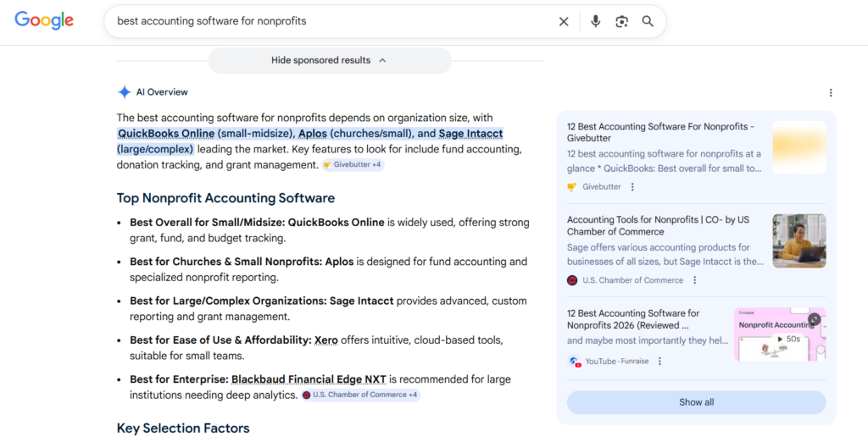The width and height of the screenshot is (868, 442).
Task: Open US Chamber result photo thumbnail
Action: click(x=799, y=240)
